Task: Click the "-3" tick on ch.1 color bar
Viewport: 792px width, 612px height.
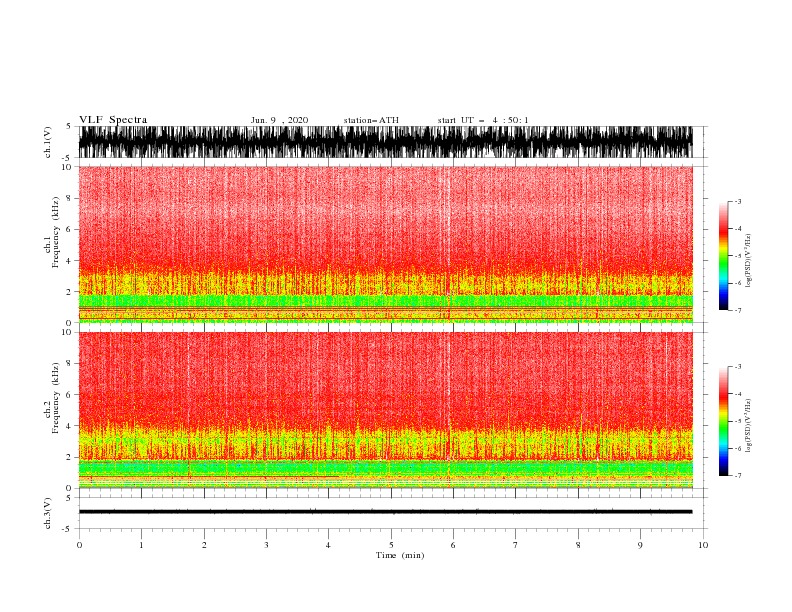Action: coord(738,201)
